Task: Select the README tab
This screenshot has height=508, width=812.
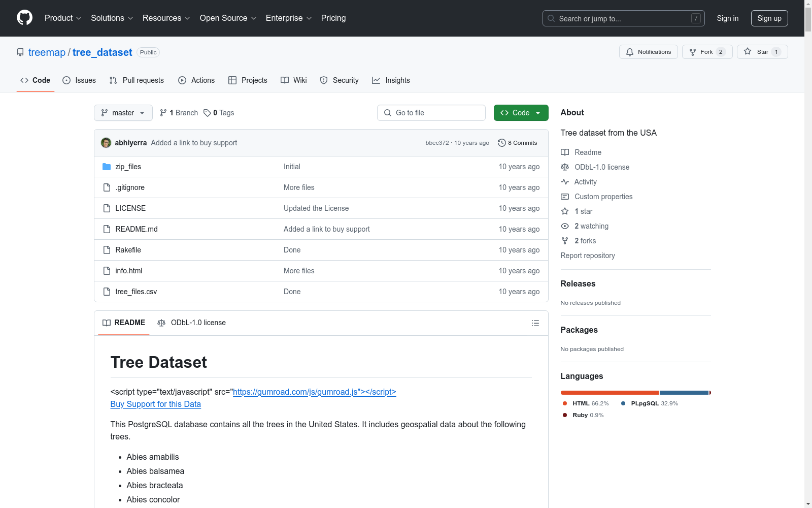Action: (124, 323)
